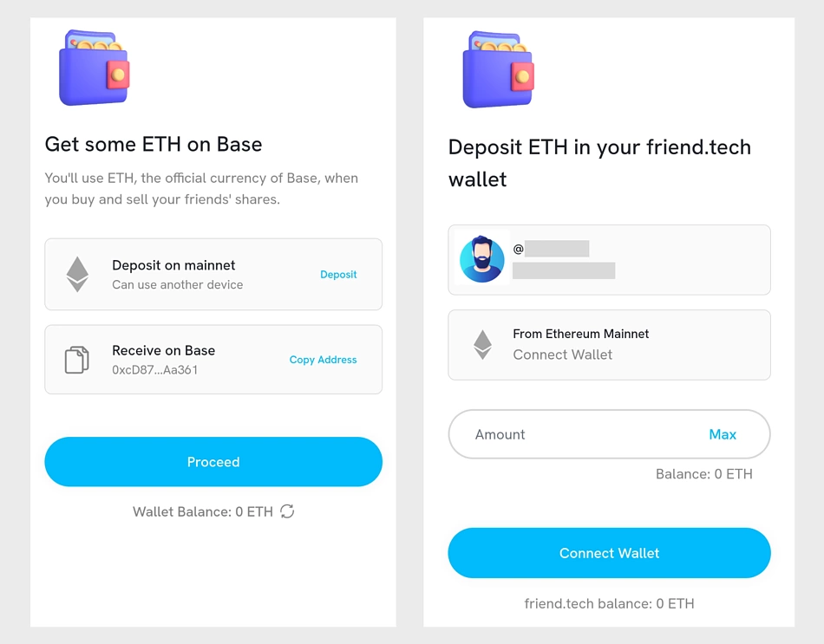Click inside the Amount input field
Screen dimensions: 824x644
[x=564, y=434]
